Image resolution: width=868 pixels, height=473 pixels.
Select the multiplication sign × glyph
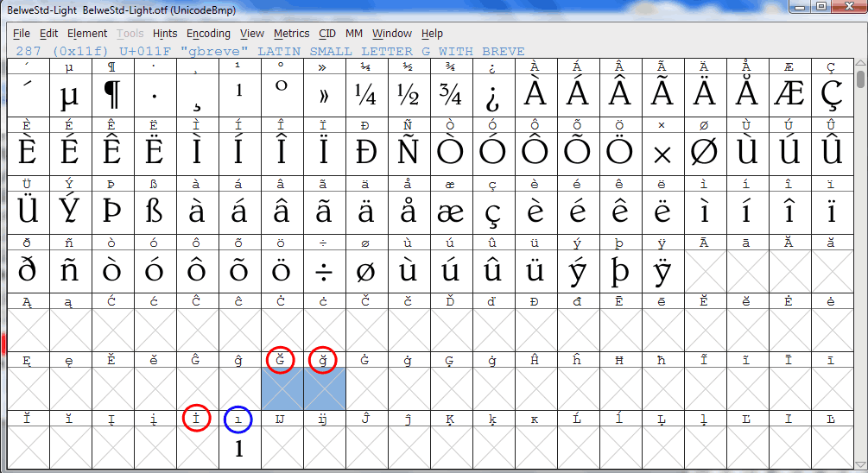click(x=662, y=154)
